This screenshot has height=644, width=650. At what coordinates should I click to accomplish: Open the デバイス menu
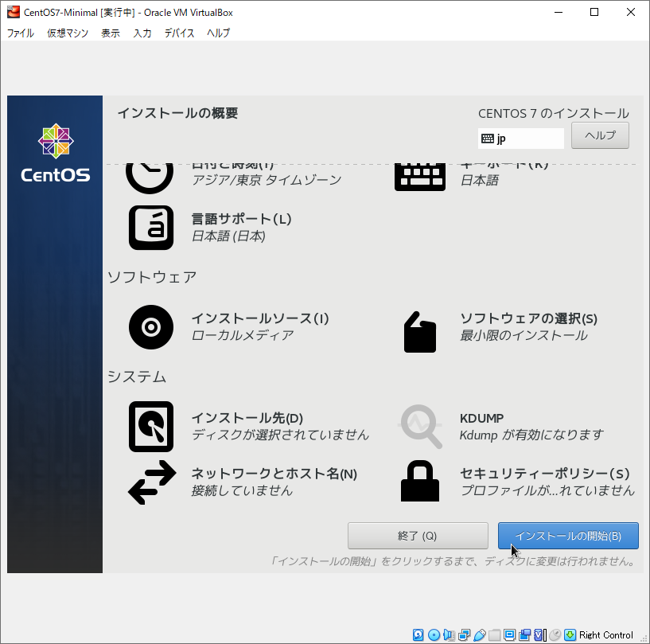(x=179, y=33)
